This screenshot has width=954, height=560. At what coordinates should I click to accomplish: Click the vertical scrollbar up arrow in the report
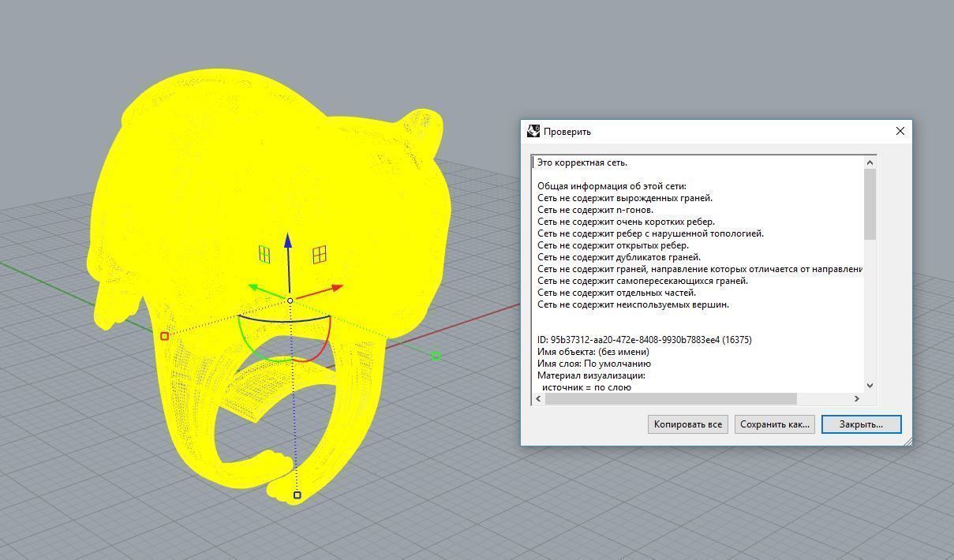pos(870,162)
